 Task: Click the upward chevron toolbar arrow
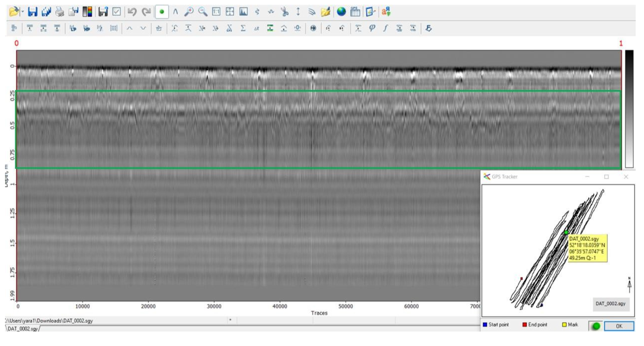click(x=129, y=28)
